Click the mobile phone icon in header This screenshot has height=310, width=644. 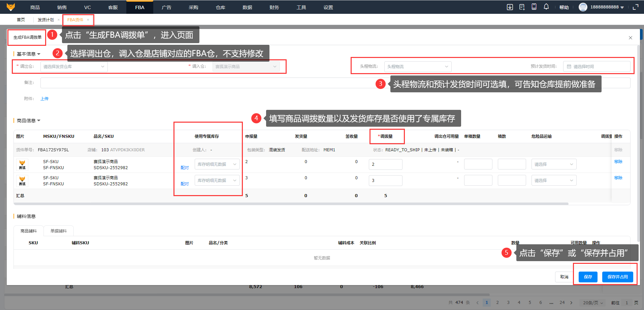point(534,7)
